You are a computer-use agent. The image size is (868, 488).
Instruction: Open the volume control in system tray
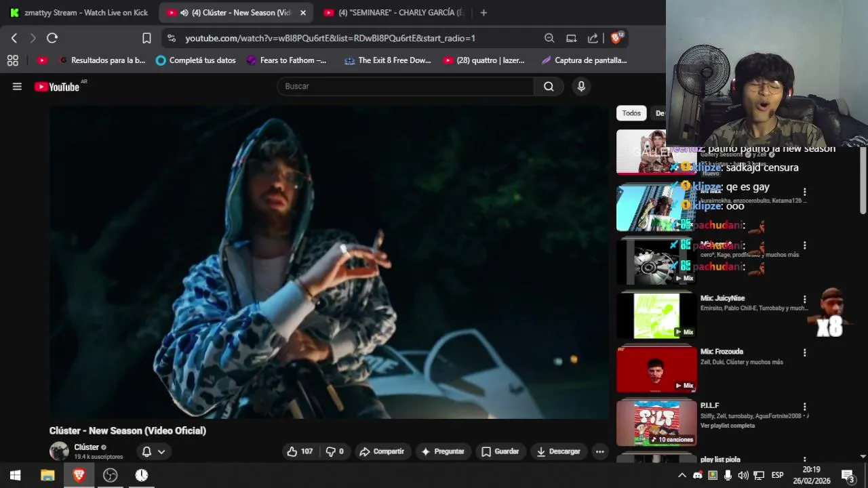(x=743, y=475)
